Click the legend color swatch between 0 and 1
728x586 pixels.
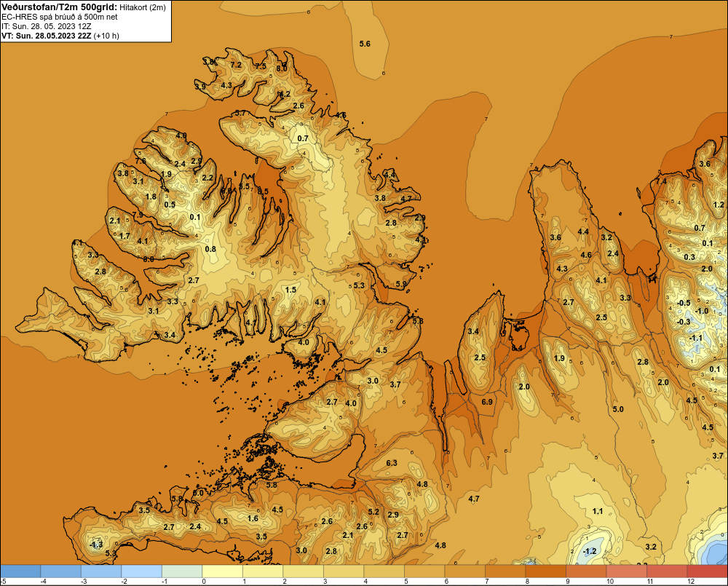click(222, 571)
